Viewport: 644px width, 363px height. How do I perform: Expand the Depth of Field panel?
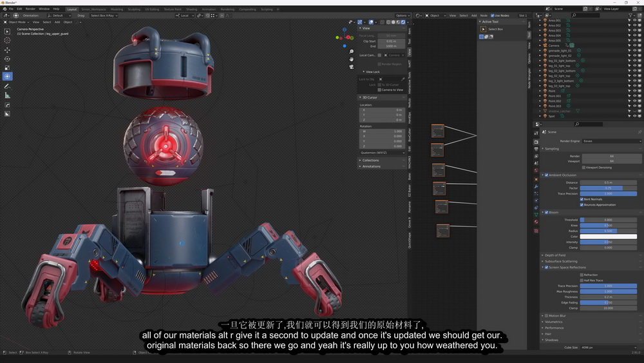pos(555,255)
